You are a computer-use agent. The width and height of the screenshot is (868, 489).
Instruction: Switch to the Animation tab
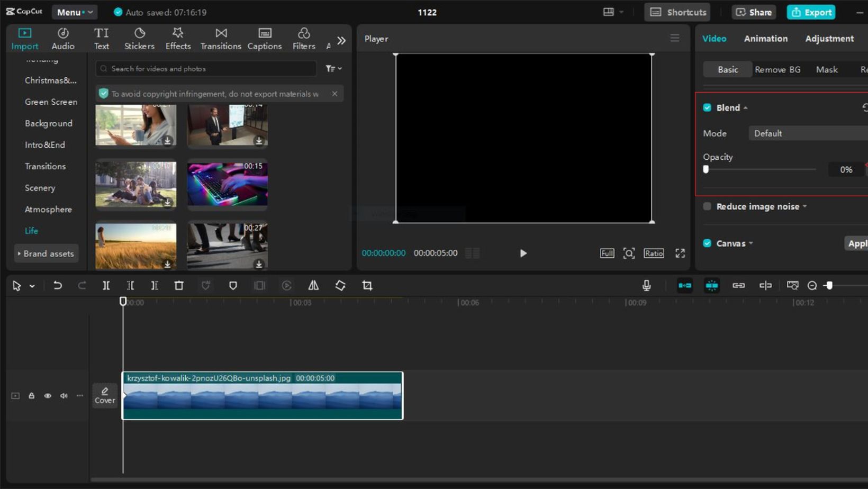765,39
